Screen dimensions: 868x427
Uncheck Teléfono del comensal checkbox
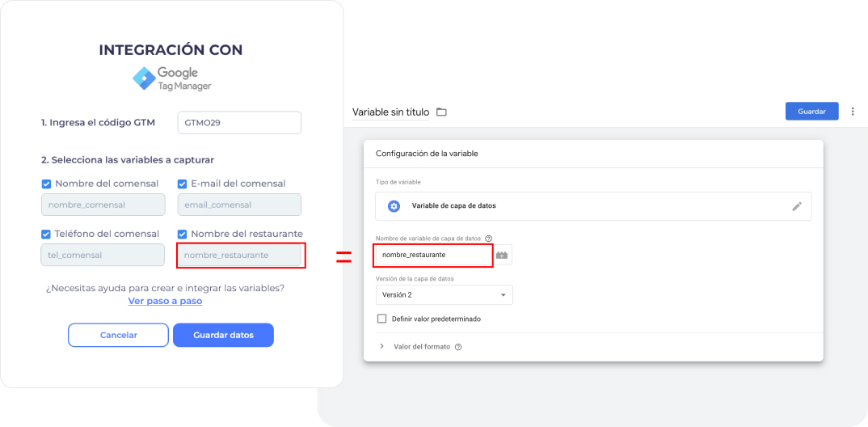click(46, 235)
